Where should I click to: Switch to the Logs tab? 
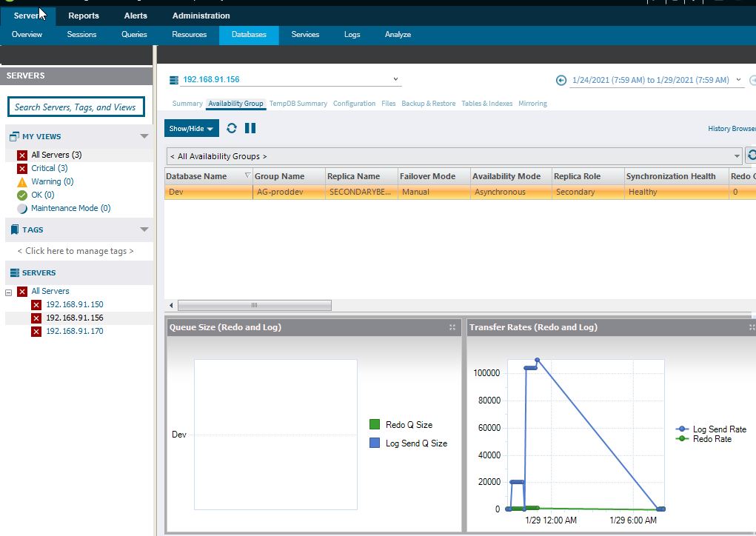click(x=352, y=35)
